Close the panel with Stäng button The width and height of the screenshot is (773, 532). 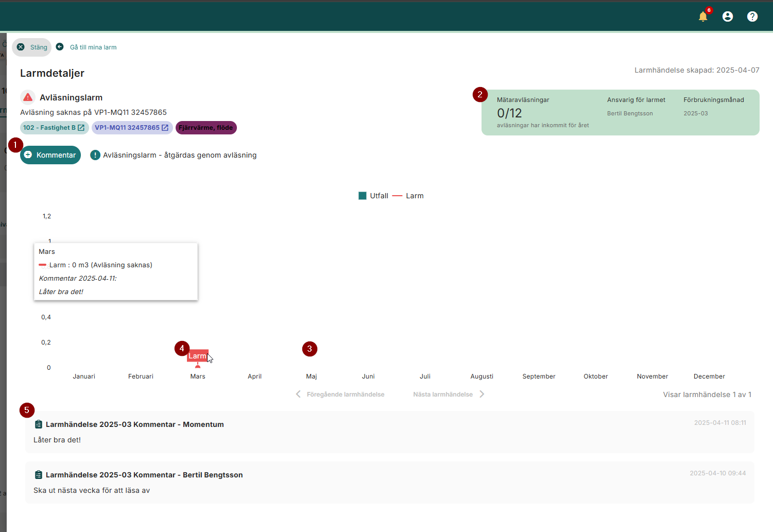click(32, 47)
